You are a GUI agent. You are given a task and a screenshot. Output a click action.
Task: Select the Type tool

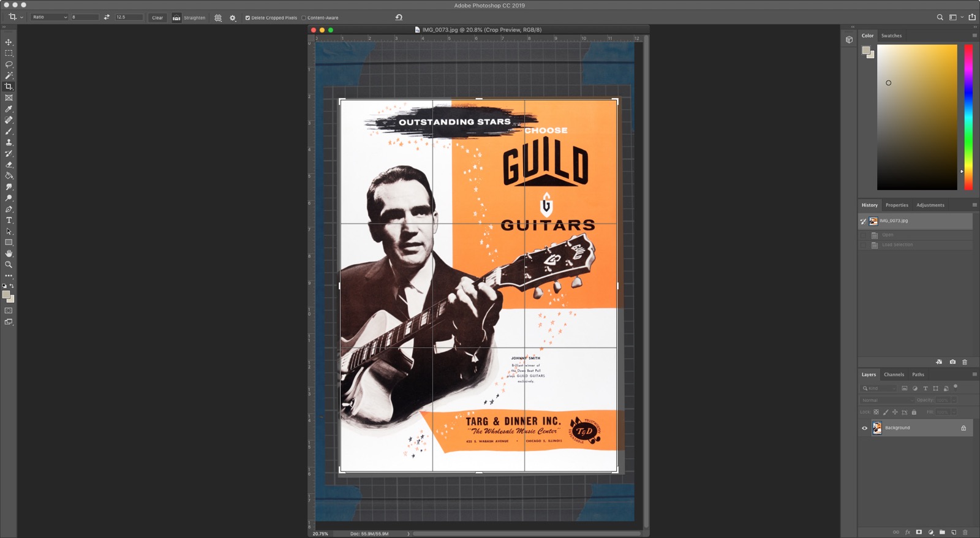pyautogui.click(x=9, y=220)
